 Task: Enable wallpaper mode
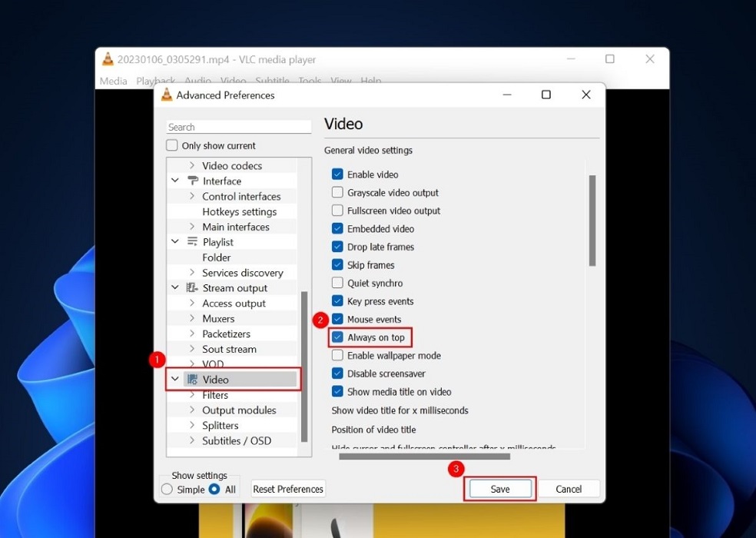(x=337, y=355)
